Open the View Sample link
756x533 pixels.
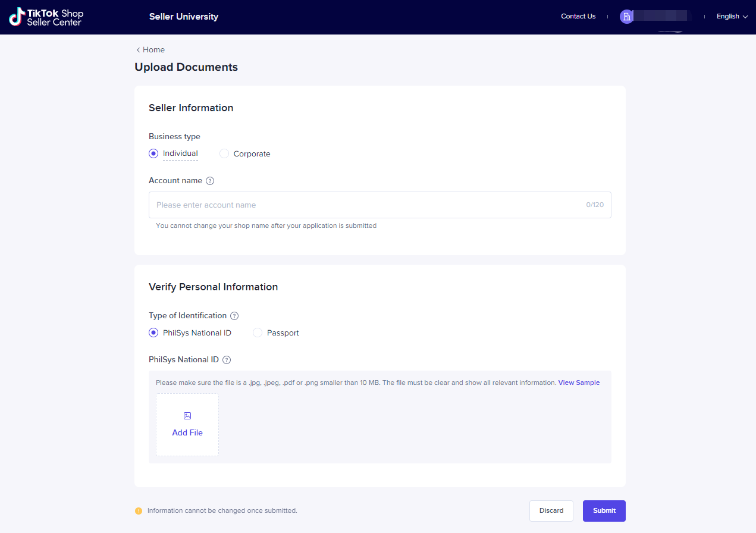pyautogui.click(x=579, y=382)
